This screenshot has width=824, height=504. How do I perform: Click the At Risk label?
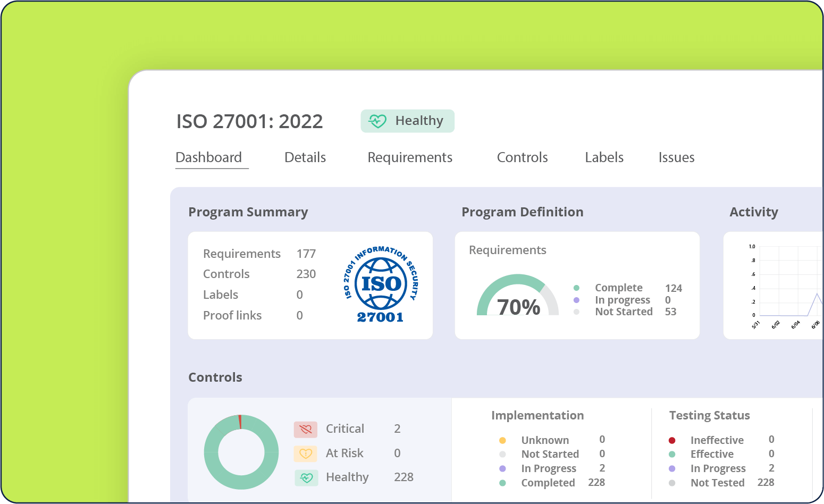[x=344, y=453]
